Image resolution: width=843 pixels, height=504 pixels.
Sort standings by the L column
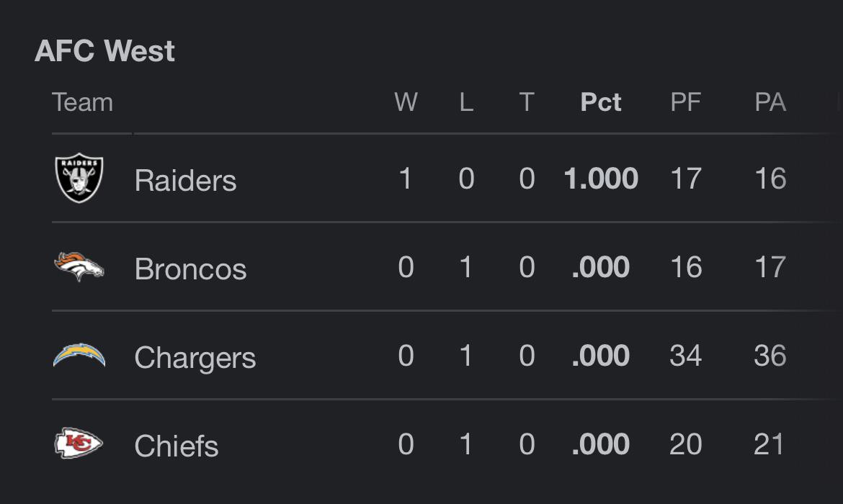(x=466, y=102)
